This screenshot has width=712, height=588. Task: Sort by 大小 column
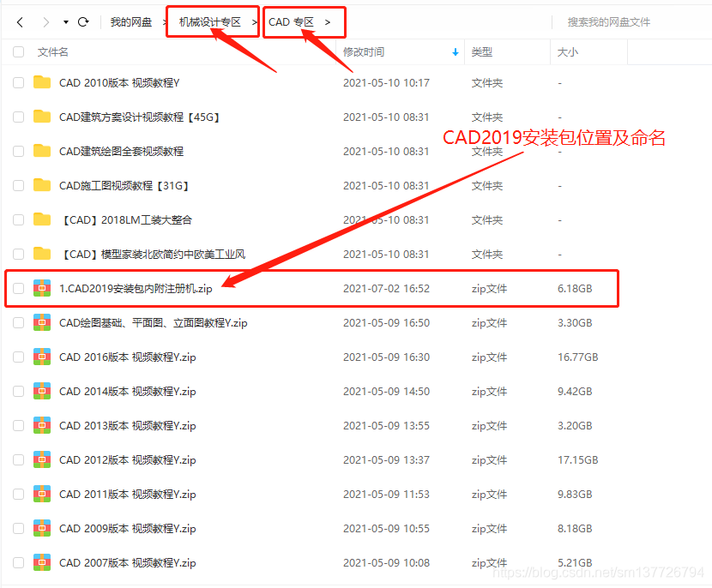568,51
